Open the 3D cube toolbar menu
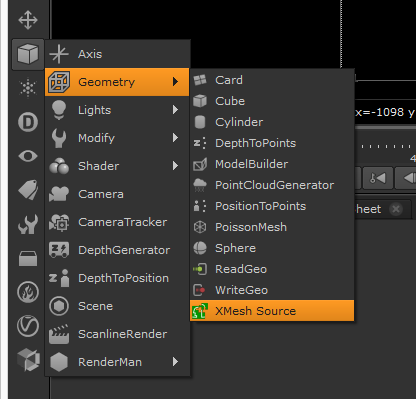The width and height of the screenshot is (416, 399). pos(28,54)
